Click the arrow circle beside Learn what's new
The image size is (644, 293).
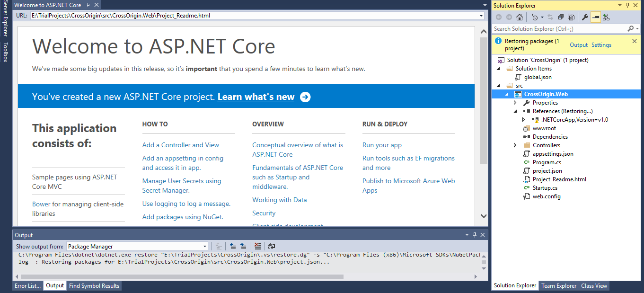click(305, 97)
